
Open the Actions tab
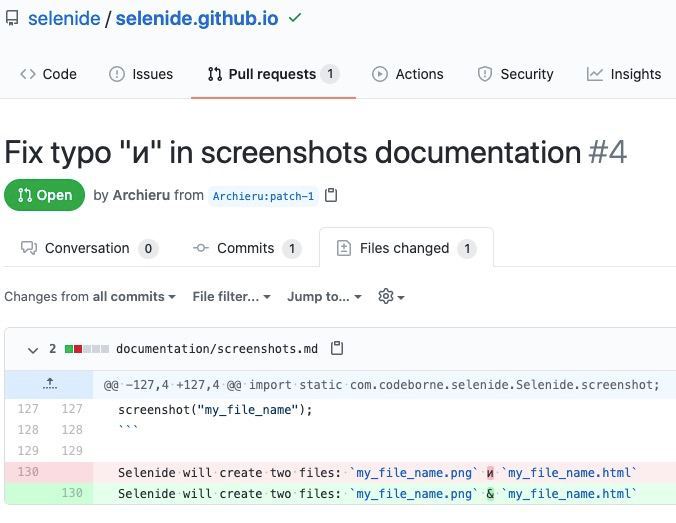pyautogui.click(x=408, y=74)
